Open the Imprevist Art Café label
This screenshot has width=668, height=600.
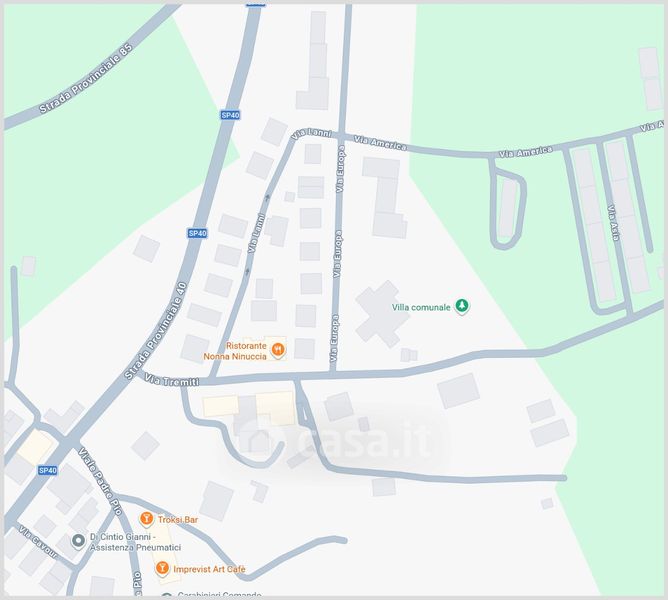pos(209,569)
